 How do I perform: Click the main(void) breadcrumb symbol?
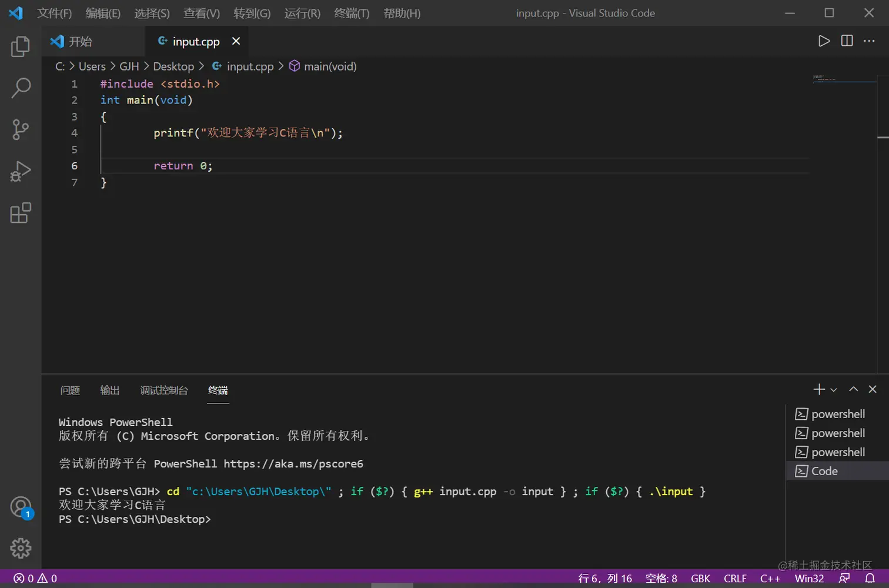tap(323, 66)
